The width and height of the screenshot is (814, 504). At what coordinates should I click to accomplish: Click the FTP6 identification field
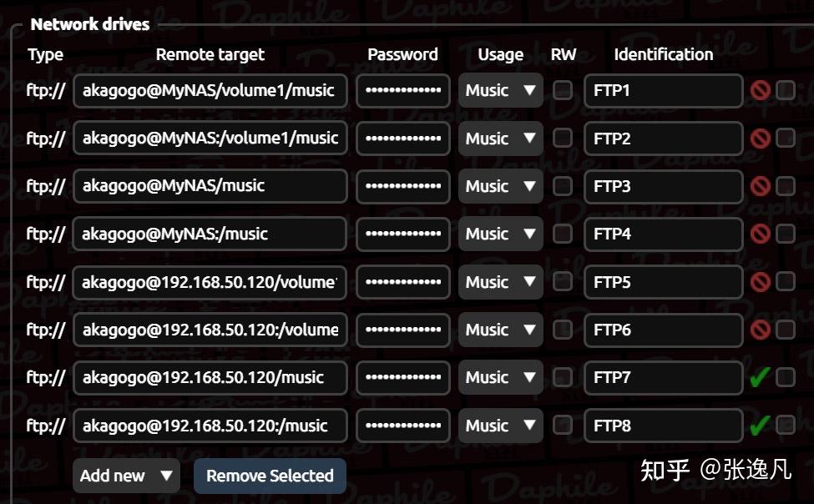pyautogui.click(x=663, y=330)
